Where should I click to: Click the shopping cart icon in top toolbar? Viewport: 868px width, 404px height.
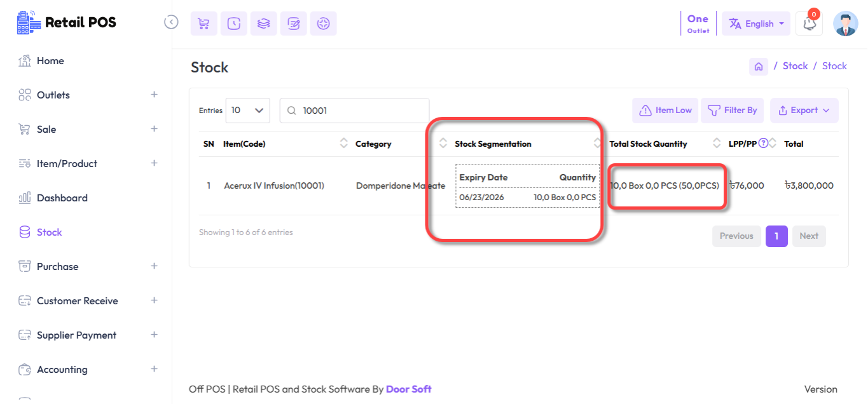[203, 24]
